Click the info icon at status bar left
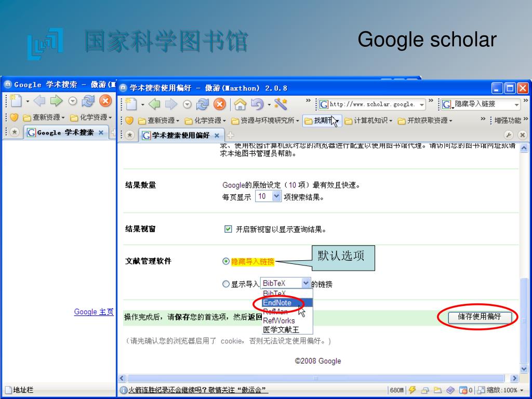Viewport: 532px width, 399px height. pos(124,390)
